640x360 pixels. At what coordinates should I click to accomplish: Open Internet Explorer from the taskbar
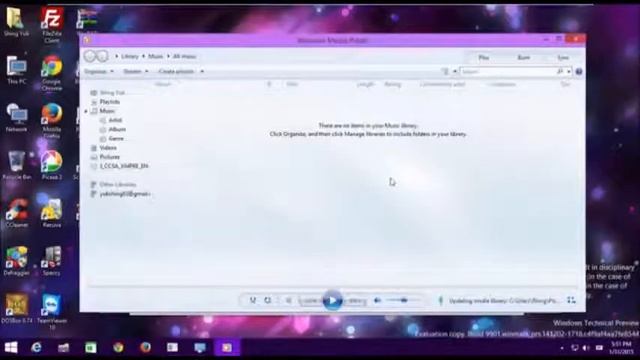pyautogui.click(x=36, y=347)
